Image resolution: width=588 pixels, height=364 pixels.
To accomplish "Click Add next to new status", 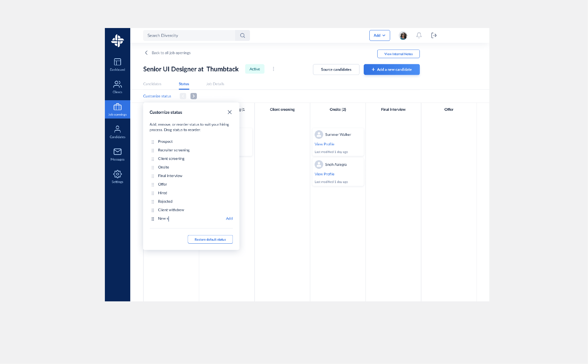I will tap(229, 219).
